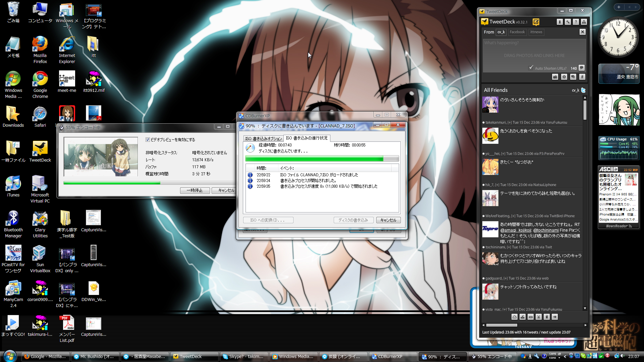Screen dimensions: 644x362
Task: Click the CPU Usage gadget
Action: pyautogui.click(x=619, y=148)
